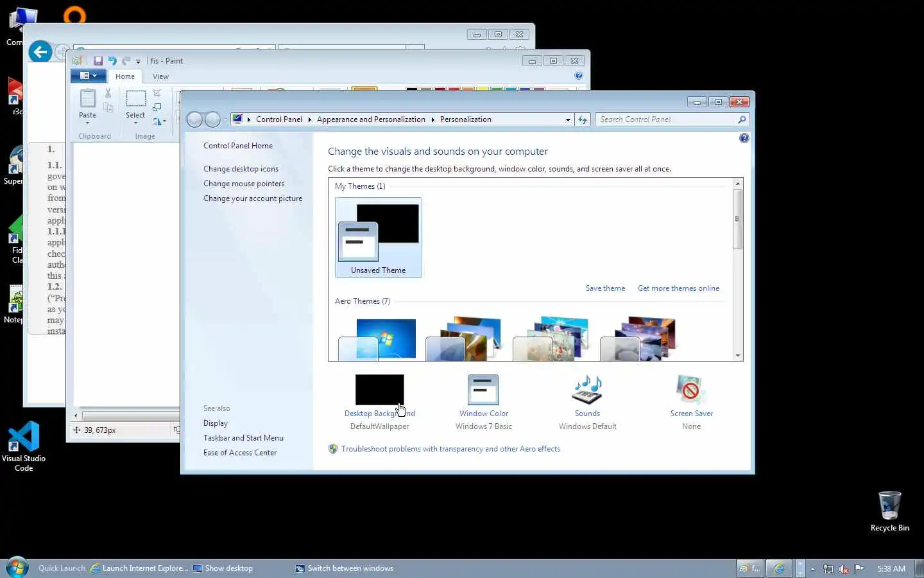924x578 pixels.
Task: Click Undo icon in Paint toolbar
Action: pyautogui.click(x=112, y=61)
